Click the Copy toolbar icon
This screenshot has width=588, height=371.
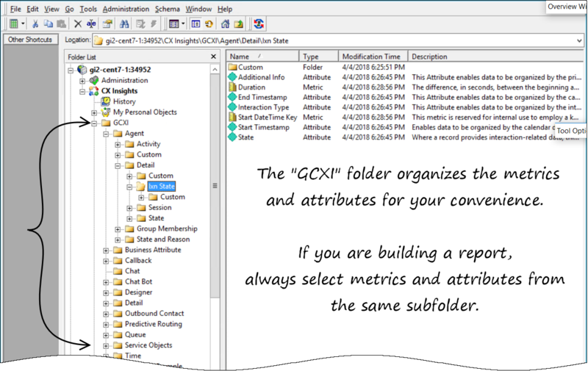46,24
